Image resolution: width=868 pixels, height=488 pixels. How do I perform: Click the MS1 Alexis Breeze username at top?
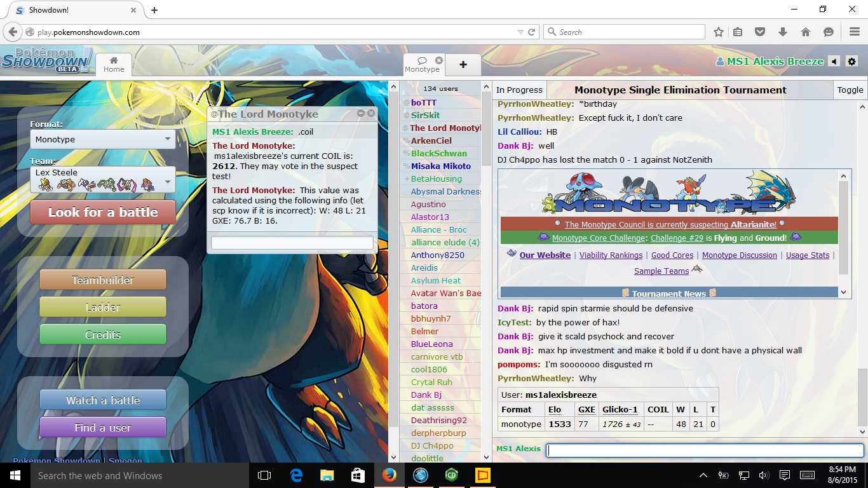775,62
